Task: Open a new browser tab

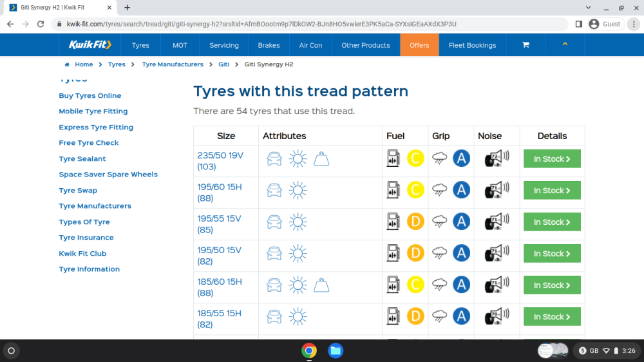Action: tap(128, 7)
